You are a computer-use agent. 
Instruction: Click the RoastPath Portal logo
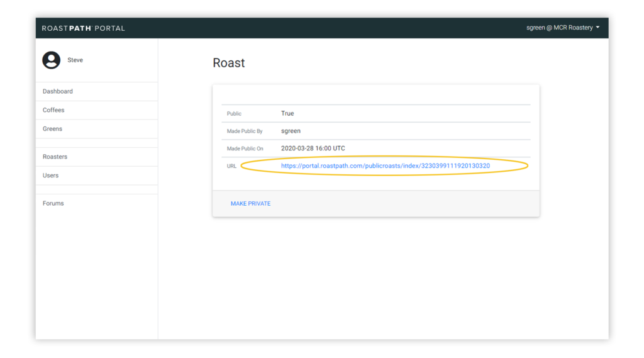84,28
